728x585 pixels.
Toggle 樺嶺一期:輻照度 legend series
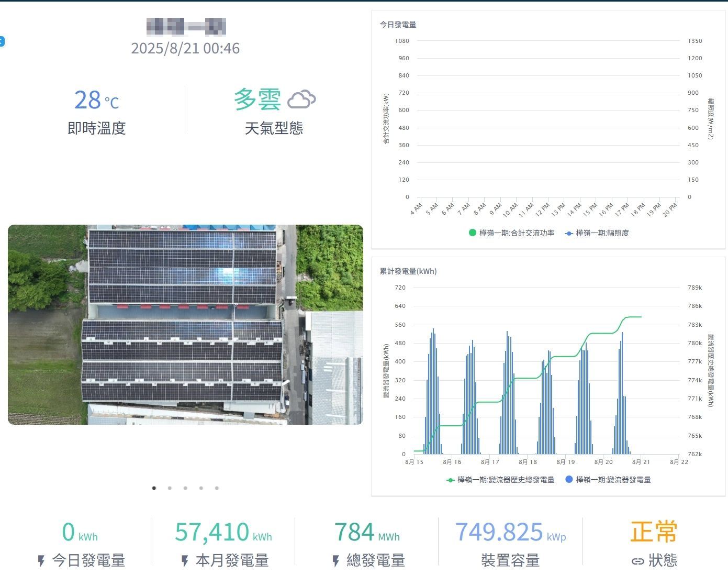click(597, 233)
